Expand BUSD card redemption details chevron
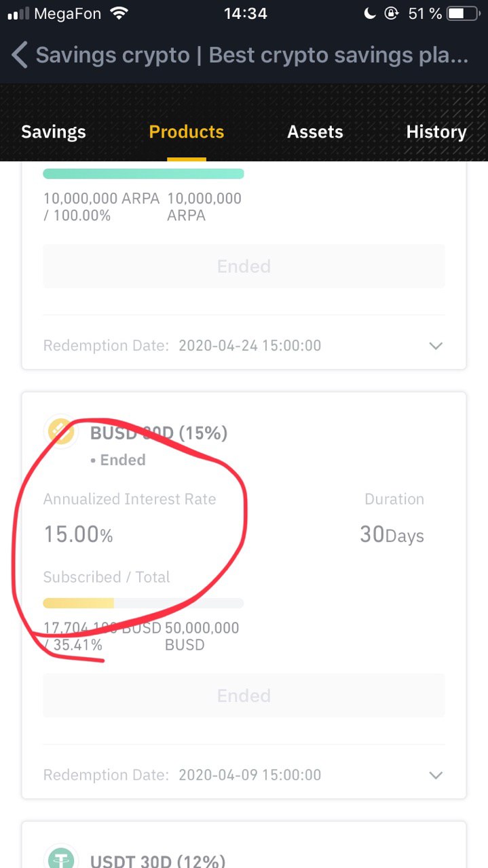This screenshot has width=488, height=868. pyautogui.click(x=436, y=775)
